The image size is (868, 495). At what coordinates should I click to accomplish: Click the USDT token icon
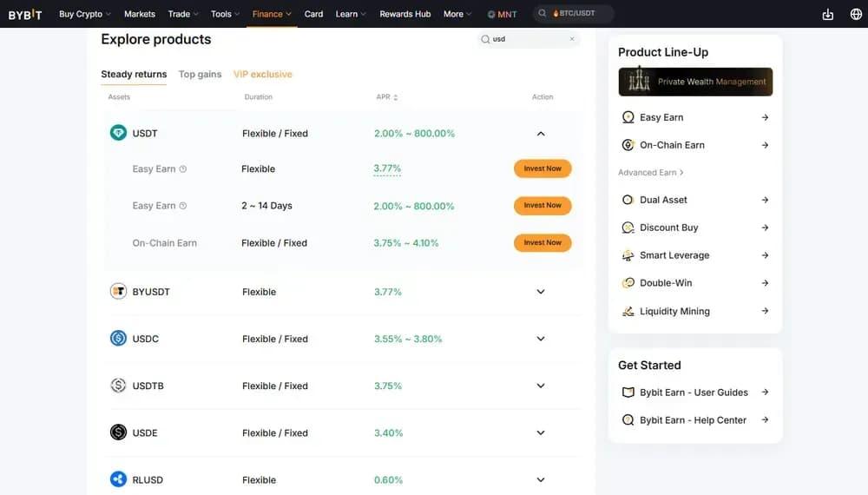coord(118,133)
